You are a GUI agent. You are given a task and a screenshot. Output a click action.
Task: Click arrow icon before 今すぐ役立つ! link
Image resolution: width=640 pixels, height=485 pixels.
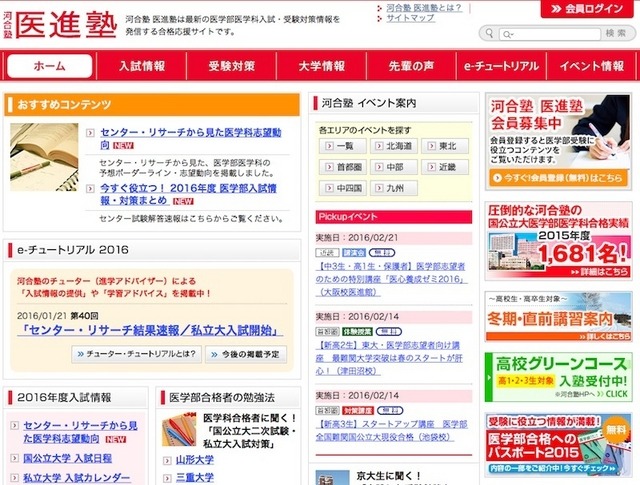point(91,189)
